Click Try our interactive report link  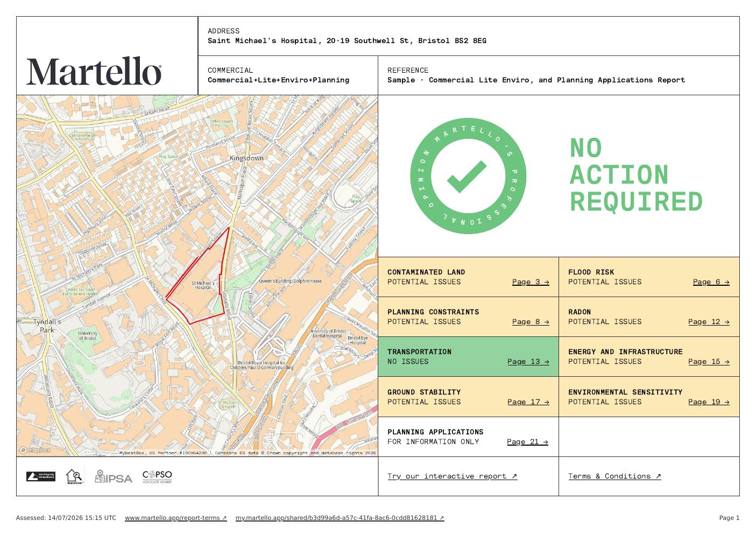pos(452,476)
